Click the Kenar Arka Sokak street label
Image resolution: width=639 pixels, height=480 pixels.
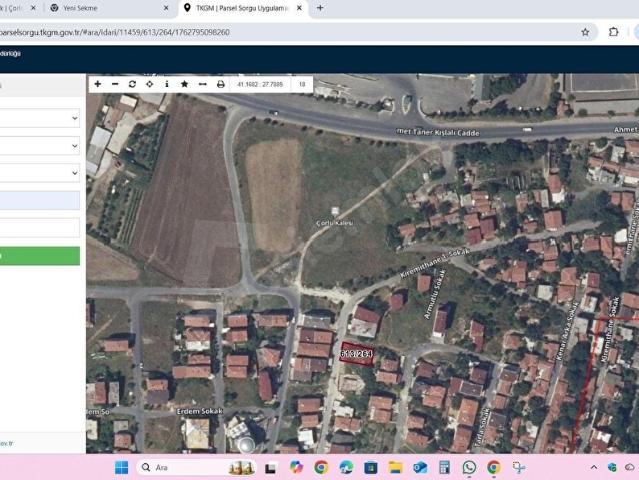tap(567, 331)
